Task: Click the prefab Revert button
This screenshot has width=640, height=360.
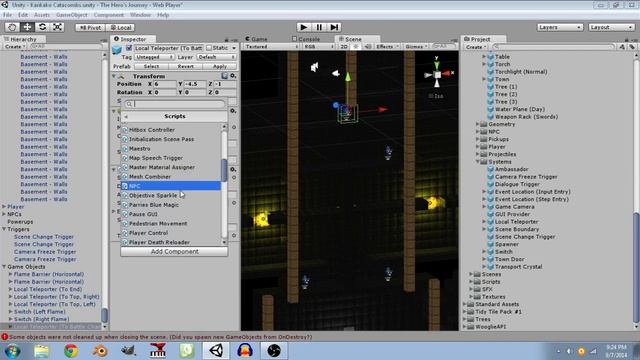Action: 185,67
